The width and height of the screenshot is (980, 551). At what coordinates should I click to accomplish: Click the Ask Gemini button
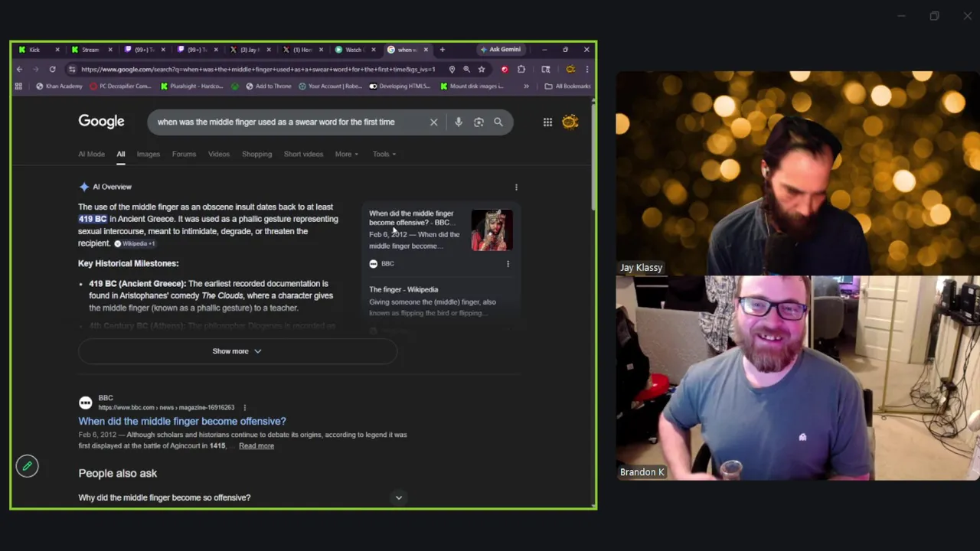pos(500,50)
